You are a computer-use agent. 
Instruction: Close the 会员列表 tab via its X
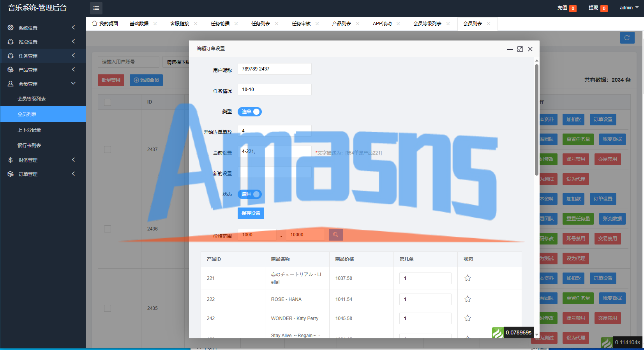point(489,24)
